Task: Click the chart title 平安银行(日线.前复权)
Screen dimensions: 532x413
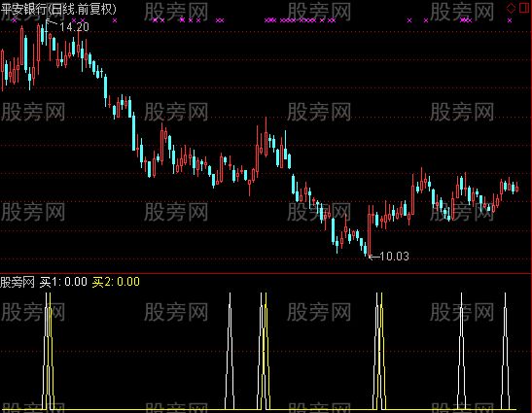Action: pos(58,9)
